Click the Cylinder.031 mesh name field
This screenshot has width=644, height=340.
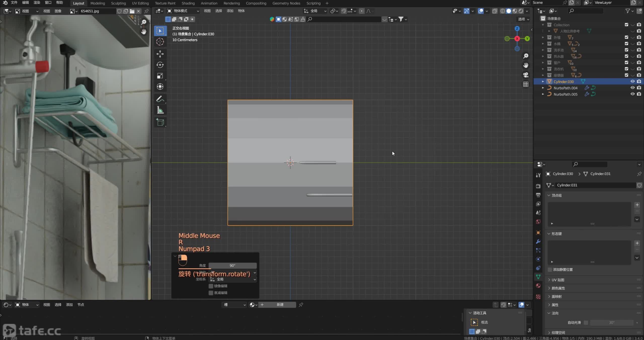coord(595,185)
